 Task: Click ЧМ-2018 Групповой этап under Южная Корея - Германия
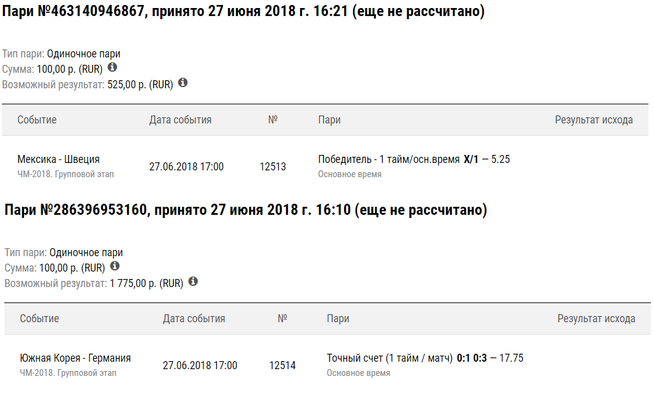(61, 374)
